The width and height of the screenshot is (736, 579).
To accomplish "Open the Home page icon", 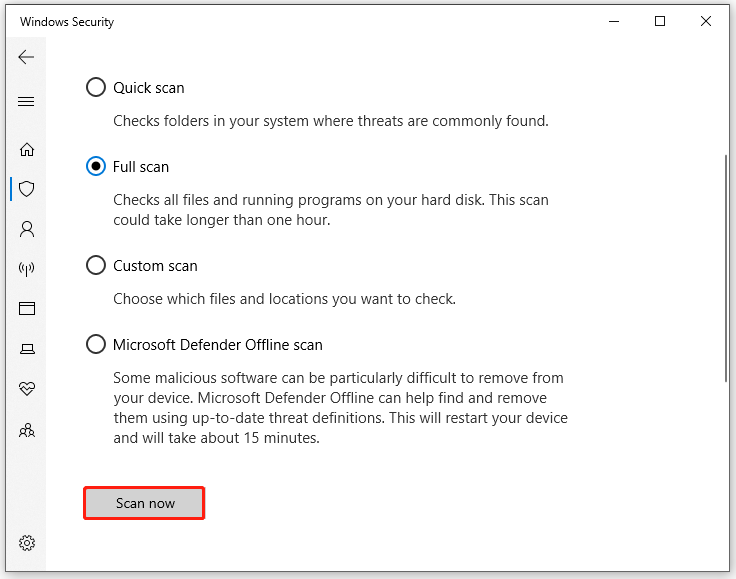I will pos(27,149).
